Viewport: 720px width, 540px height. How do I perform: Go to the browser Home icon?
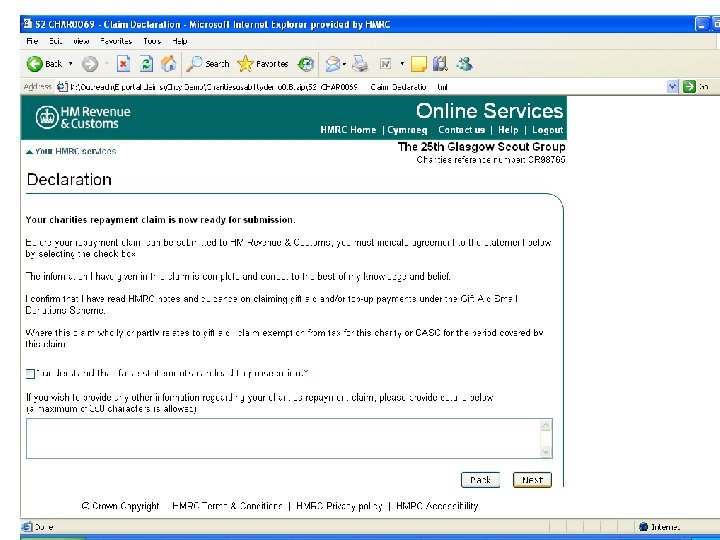point(169,64)
